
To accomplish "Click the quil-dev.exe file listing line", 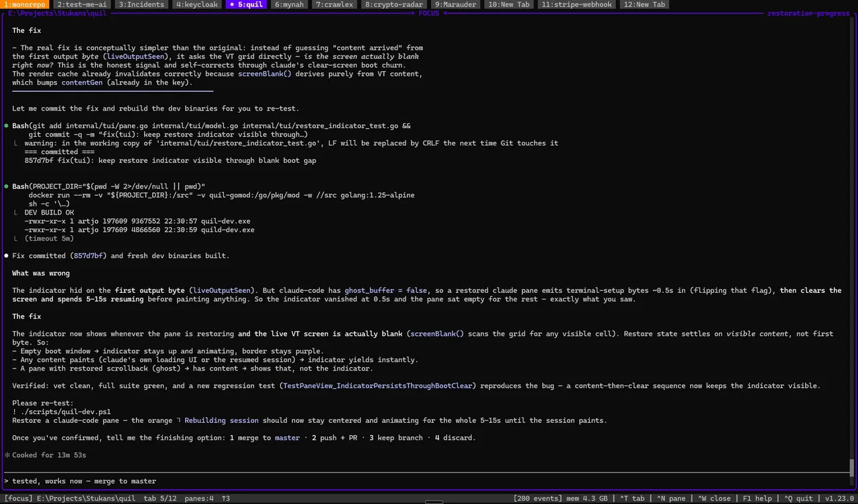I will [x=137, y=221].
